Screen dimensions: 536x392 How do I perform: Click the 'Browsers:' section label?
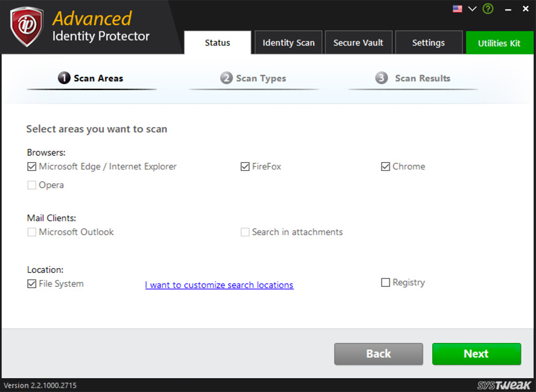(x=46, y=152)
